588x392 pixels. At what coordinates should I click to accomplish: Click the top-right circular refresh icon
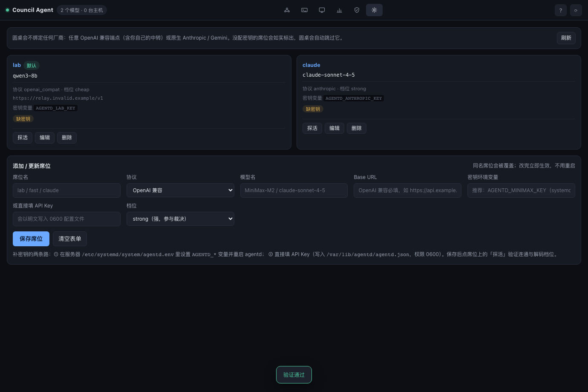click(x=576, y=10)
